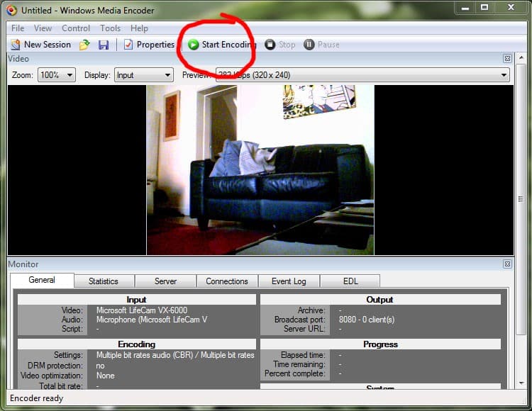
Task: Switch to the Server tab
Action: 165,281
